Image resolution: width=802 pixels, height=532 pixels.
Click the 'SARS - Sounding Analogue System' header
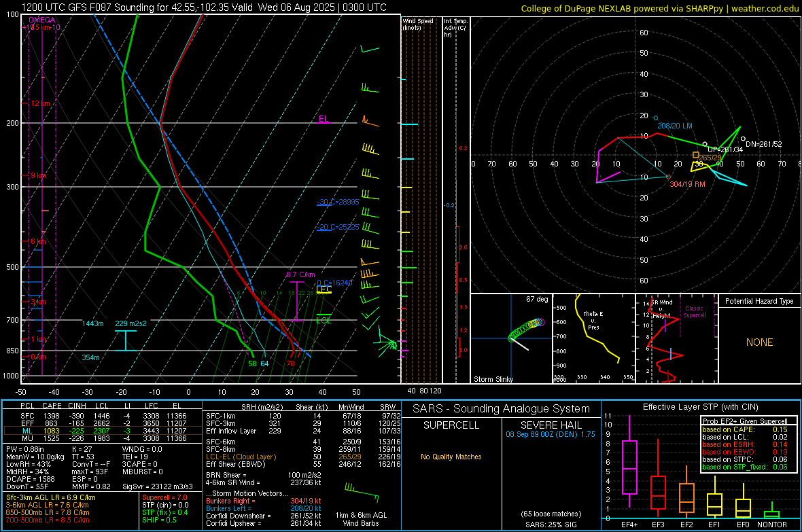[501, 409]
